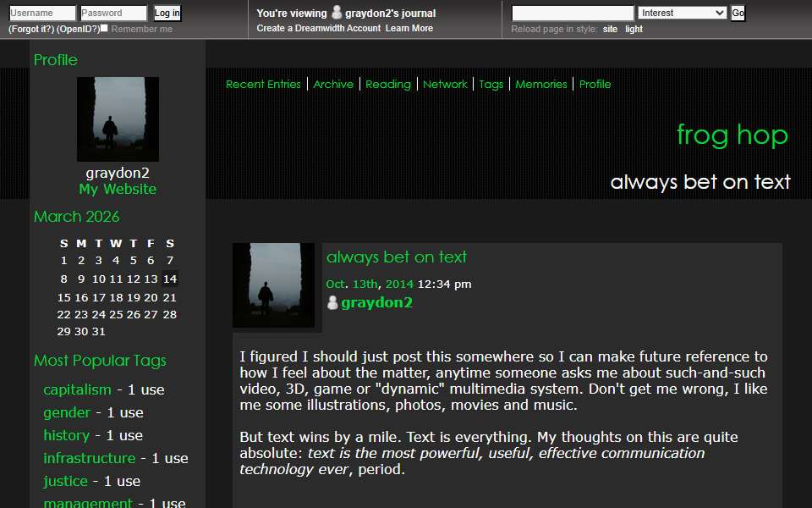
Task: Open graydon2's journal link in header
Action: point(391,13)
